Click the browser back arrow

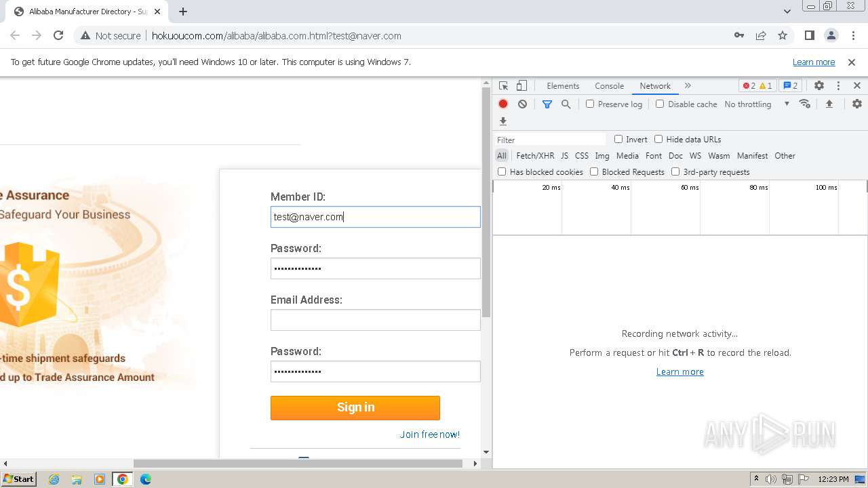tap(15, 35)
